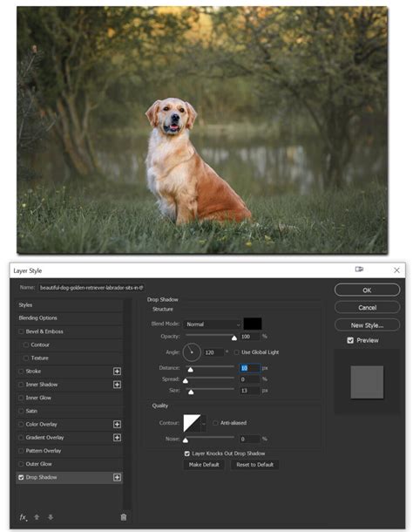Uncheck the Preview checkbox
Viewport: 413px width, 532px height.
tap(350, 340)
